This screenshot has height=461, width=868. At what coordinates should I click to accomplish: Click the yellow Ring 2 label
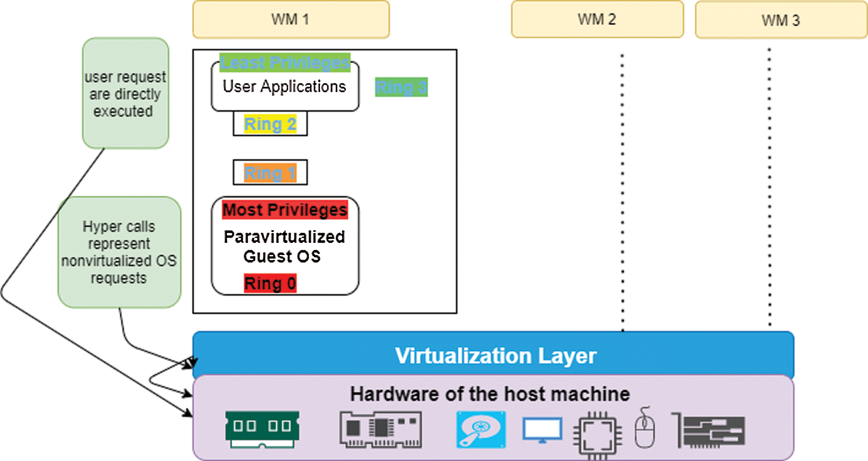click(270, 124)
